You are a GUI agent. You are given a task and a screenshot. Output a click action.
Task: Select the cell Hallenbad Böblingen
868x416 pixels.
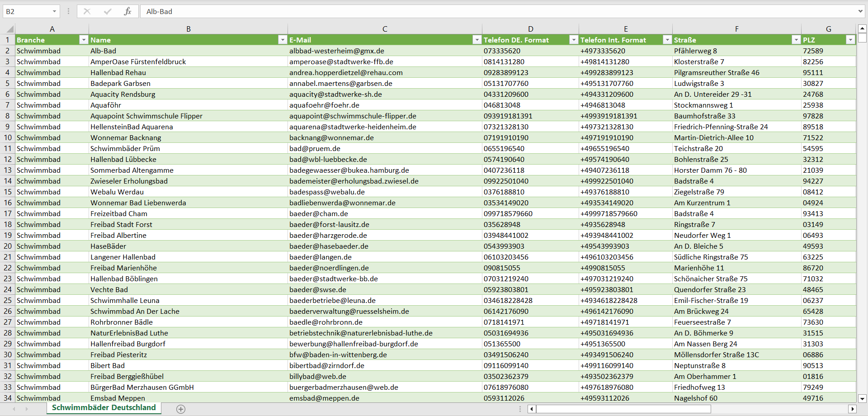tap(189, 279)
